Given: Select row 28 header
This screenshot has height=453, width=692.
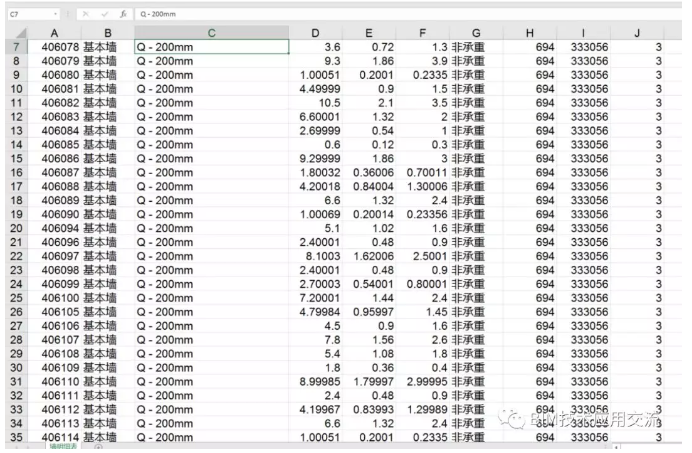Looking at the screenshot, I should (x=16, y=340).
